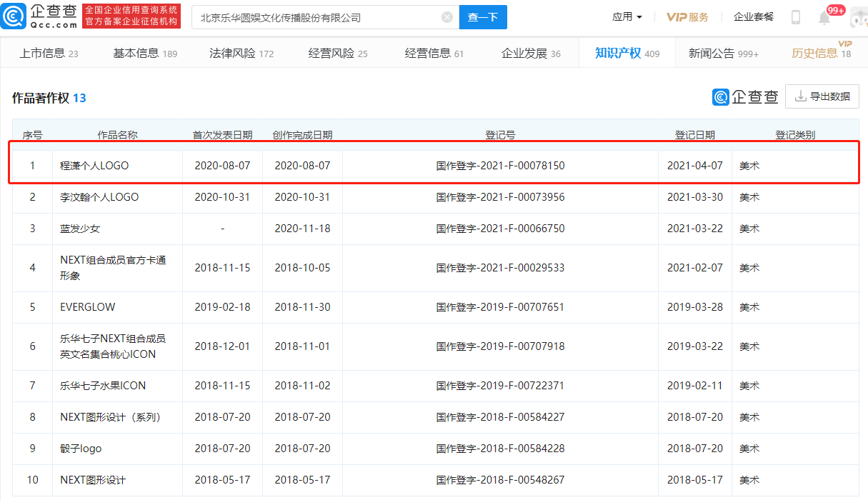Select the 知识产权 tab
The height and width of the screenshot is (500, 868).
(x=627, y=54)
